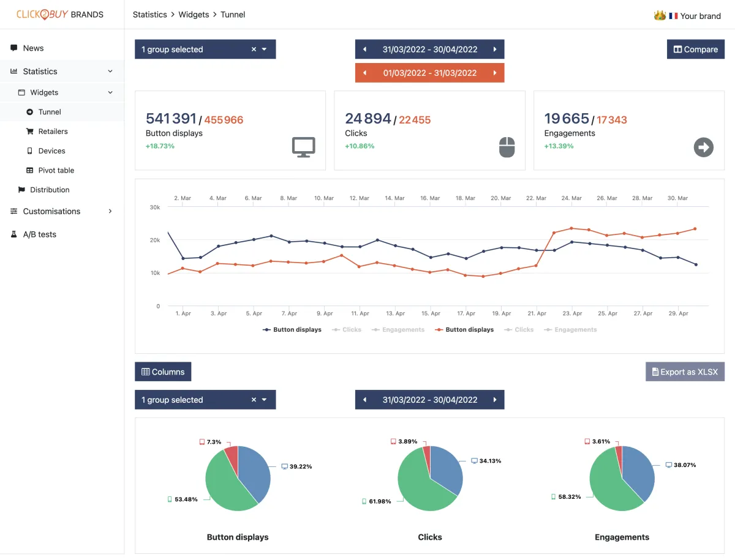This screenshot has height=560, width=735.
Task: Click the Compare button
Action: 696,50
